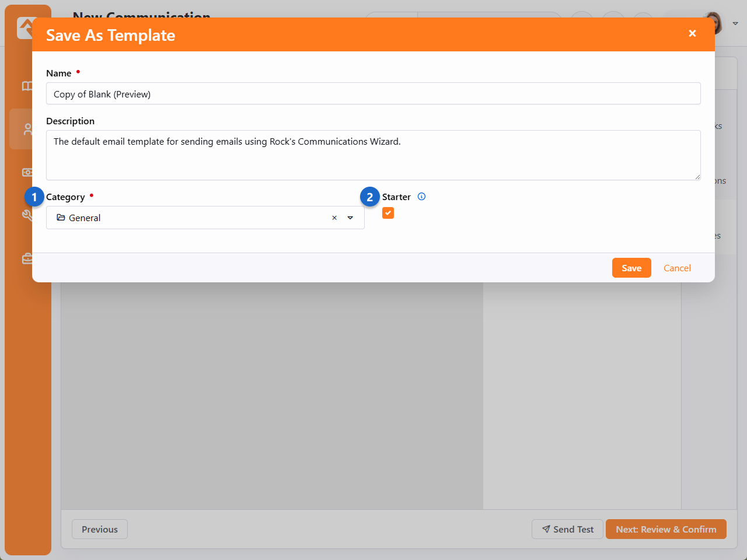
Task: Uncheck the Starter checkbox
Action: pos(388,213)
